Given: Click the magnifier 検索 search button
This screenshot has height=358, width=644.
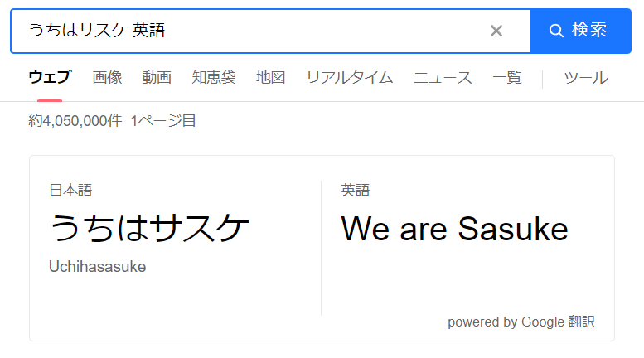Looking at the screenshot, I should [x=579, y=31].
